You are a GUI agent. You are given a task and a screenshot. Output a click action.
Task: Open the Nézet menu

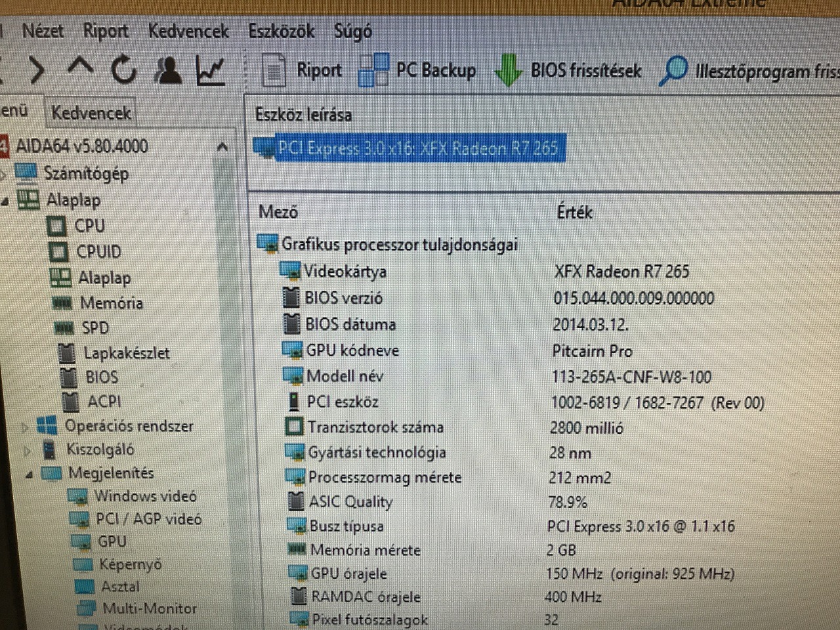pos(43,31)
